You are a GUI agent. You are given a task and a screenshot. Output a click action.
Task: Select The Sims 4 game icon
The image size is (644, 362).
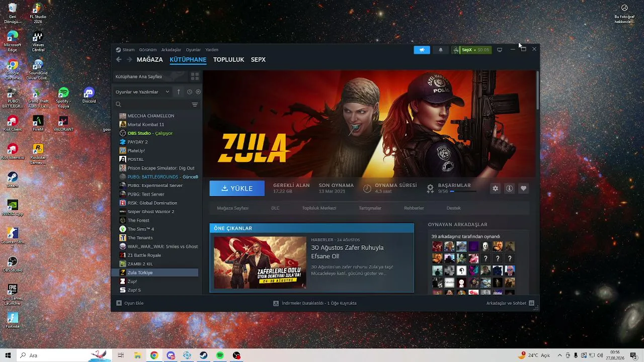[x=123, y=229]
